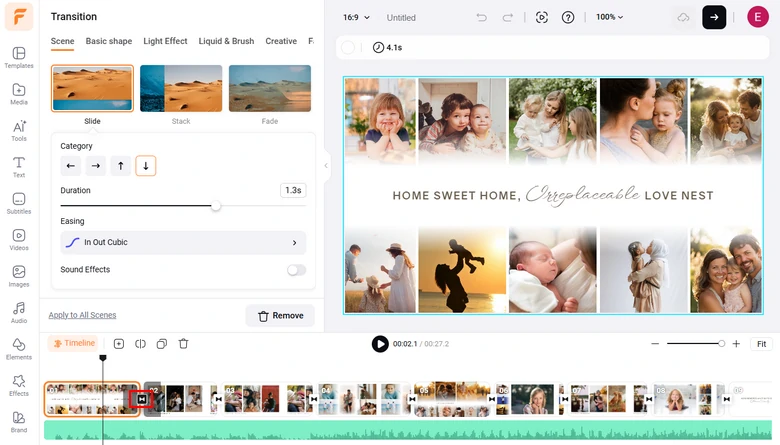Viewport: 780px width, 445px height.
Task: Play the video preview
Action: click(x=380, y=344)
